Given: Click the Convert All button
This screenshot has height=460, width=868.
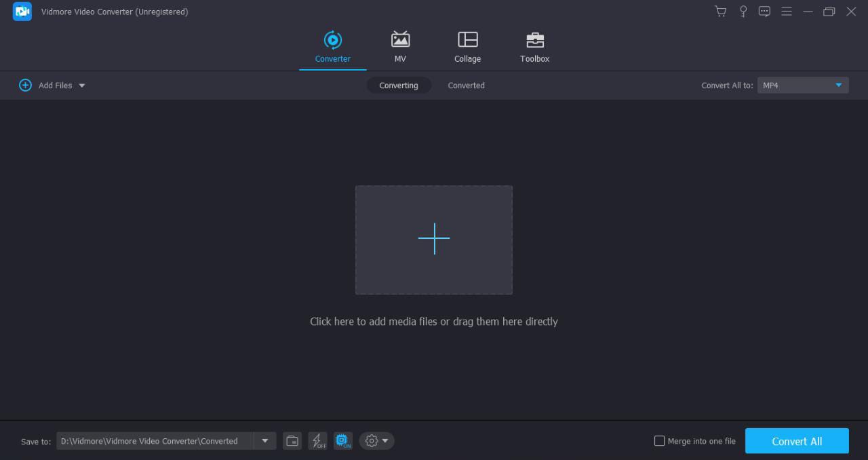Looking at the screenshot, I should [x=797, y=441].
